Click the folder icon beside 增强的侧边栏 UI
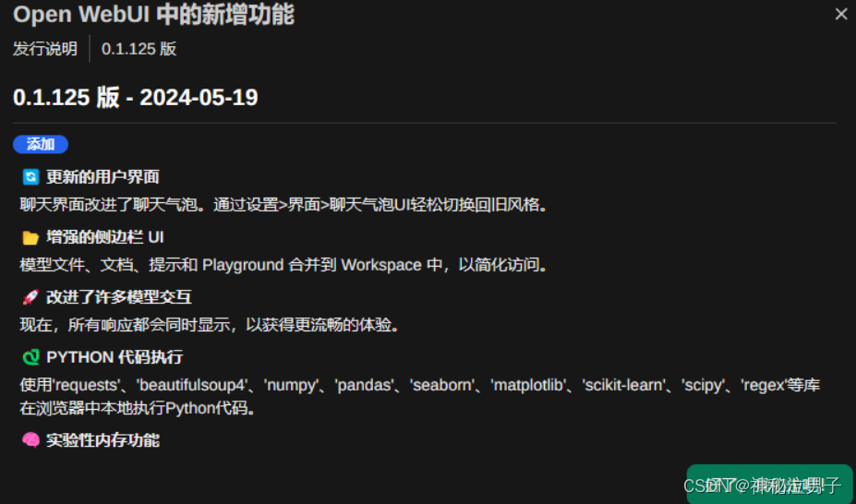The image size is (856, 504). 30,237
